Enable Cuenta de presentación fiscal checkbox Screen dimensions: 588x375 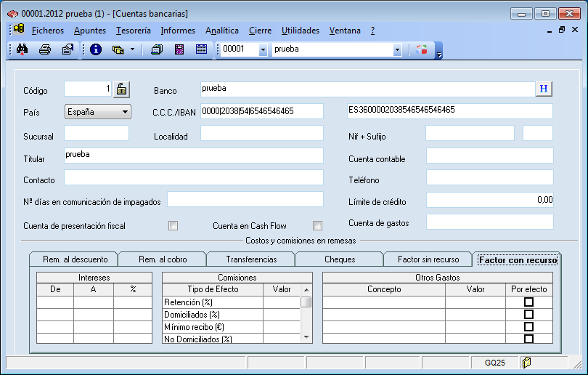(x=173, y=226)
